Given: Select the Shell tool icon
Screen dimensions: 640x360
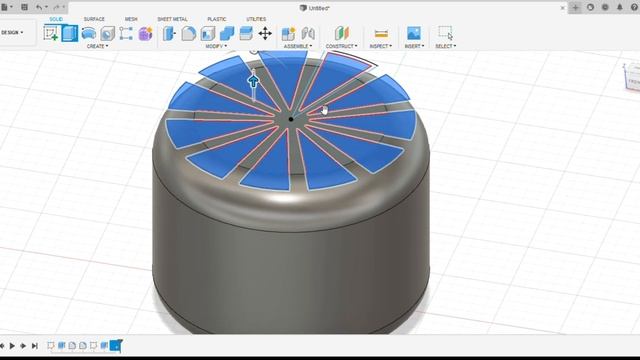Looking at the screenshot, I should coord(208,33).
